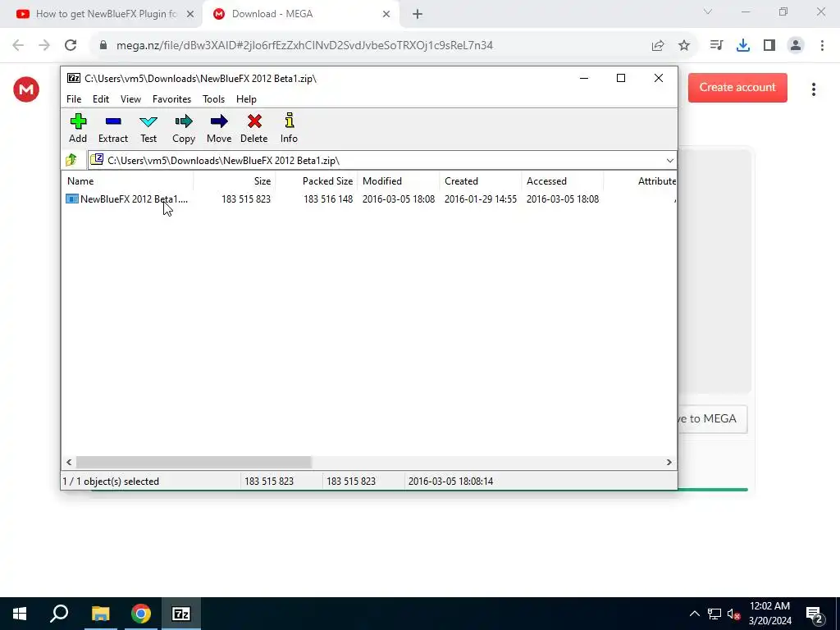Open Windows taskbar search
Viewport: 840px width, 630px height.
pyautogui.click(x=59, y=614)
